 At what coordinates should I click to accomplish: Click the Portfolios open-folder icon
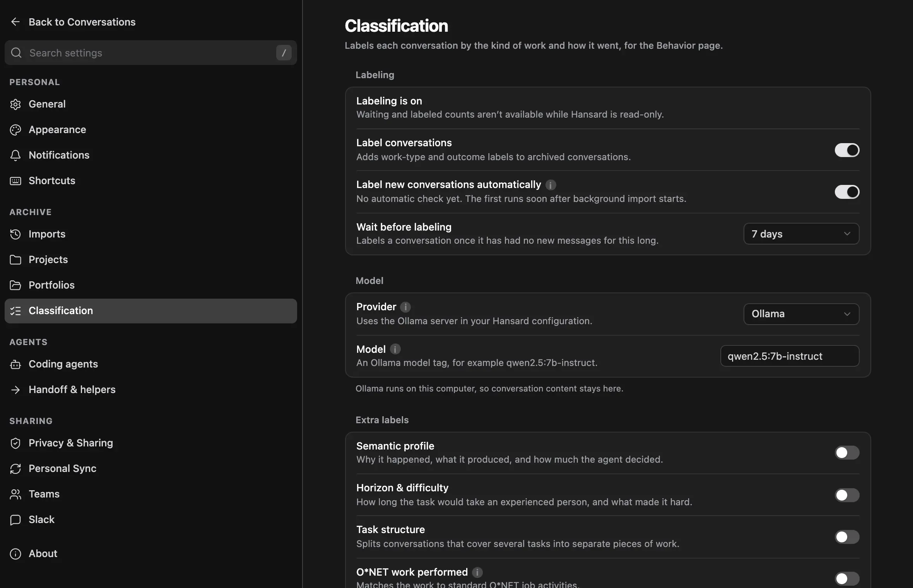point(15,285)
